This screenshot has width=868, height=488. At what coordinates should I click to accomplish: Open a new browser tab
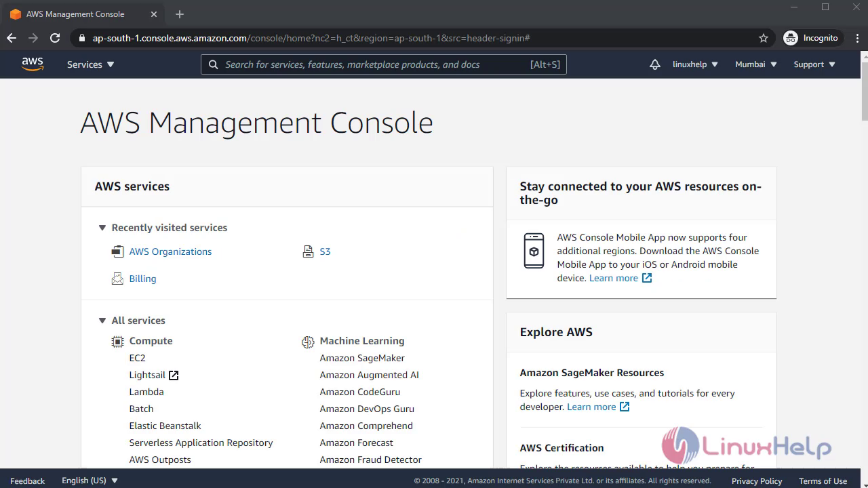click(x=180, y=14)
